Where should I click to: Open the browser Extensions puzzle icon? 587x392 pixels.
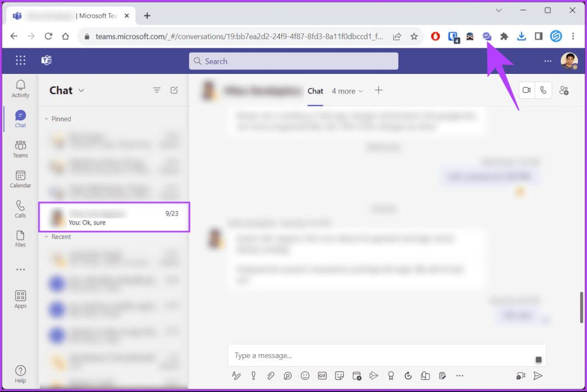pos(504,36)
